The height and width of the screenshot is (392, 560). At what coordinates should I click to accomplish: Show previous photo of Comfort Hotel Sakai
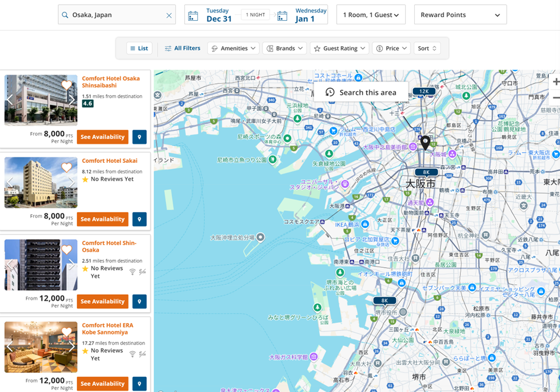pyautogui.click(x=10, y=182)
